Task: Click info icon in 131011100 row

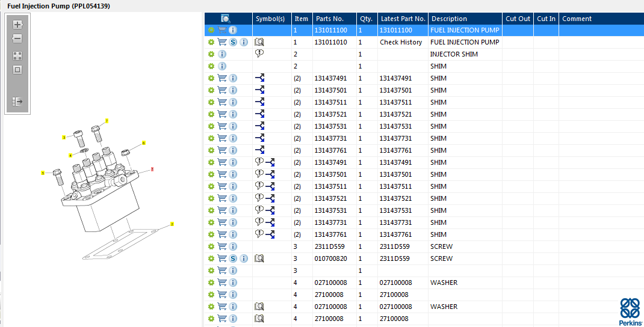Action: (x=233, y=30)
